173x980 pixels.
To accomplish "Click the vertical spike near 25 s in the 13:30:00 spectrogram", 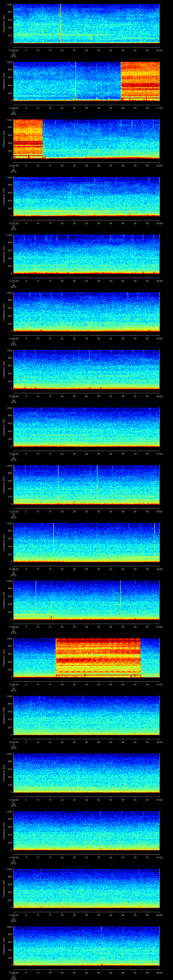I will [75, 81].
